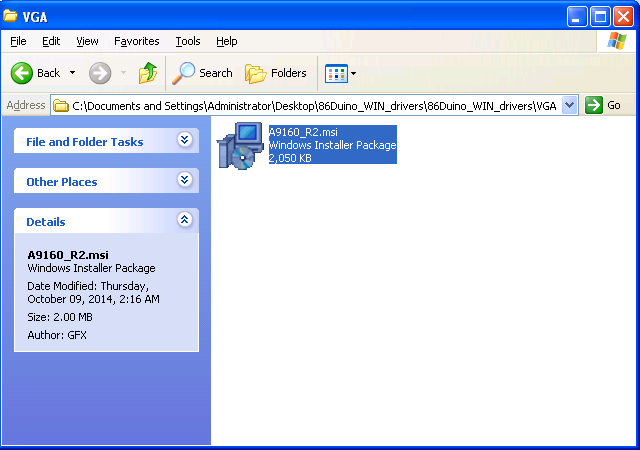This screenshot has height=450, width=640.
Task: Open the Search pane
Action: (x=202, y=73)
